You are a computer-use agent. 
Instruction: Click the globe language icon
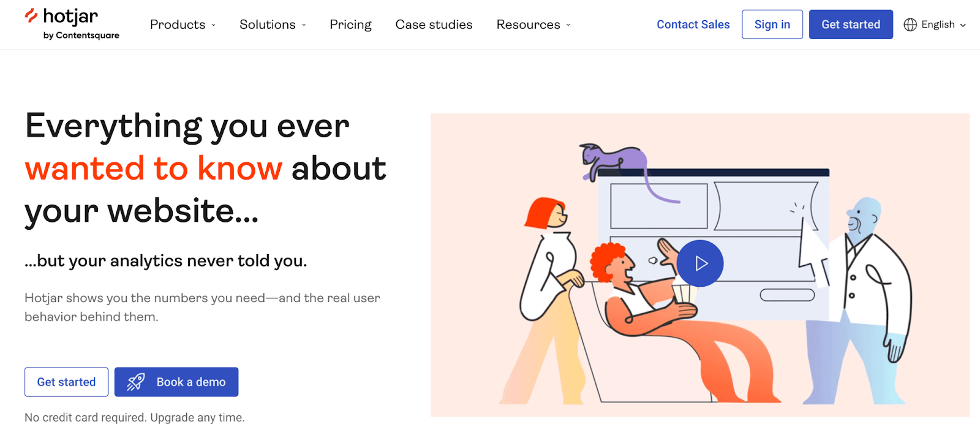[910, 25]
